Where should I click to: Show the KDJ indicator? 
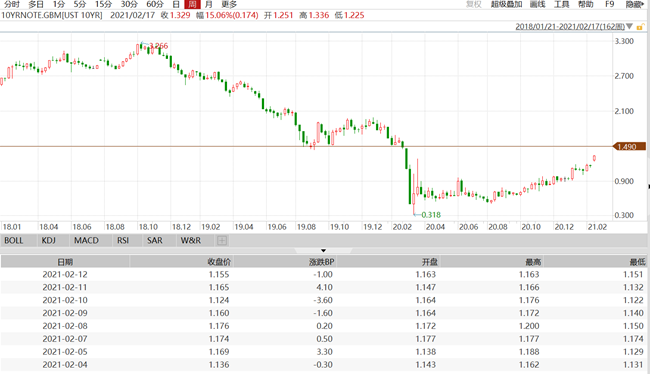49,240
